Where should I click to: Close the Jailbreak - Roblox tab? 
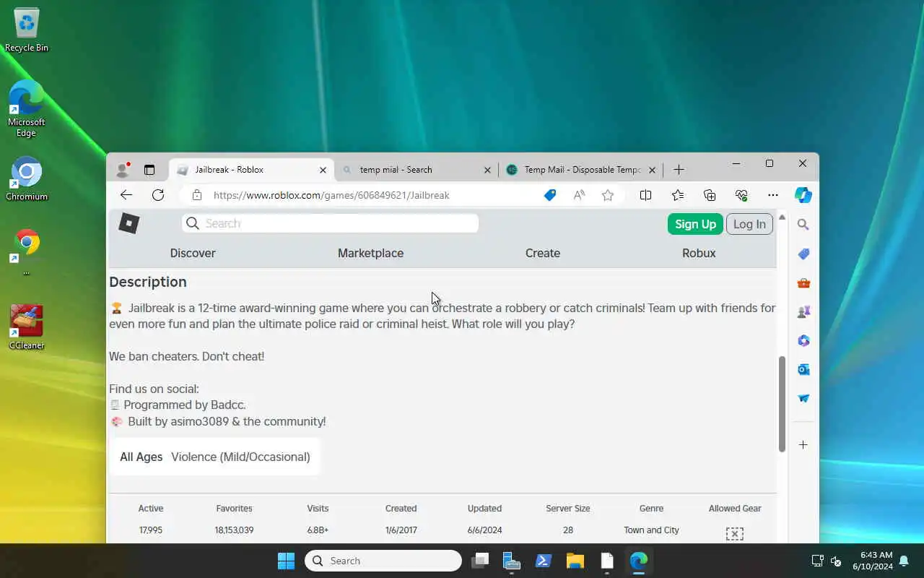click(323, 171)
